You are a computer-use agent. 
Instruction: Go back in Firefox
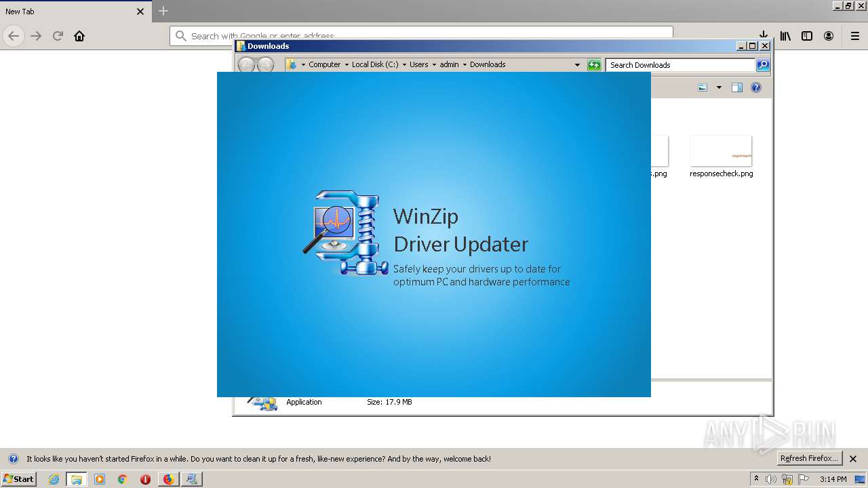pyautogui.click(x=14, y=36)
